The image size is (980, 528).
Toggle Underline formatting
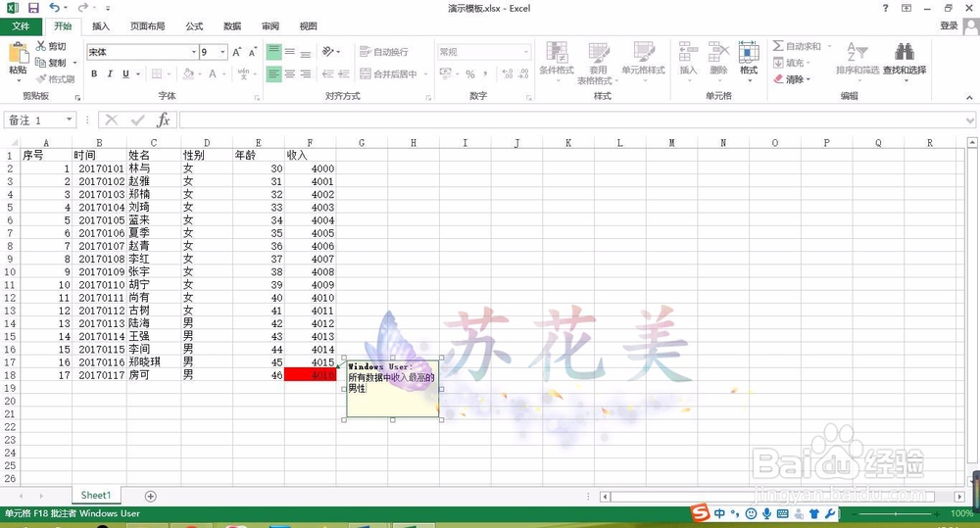pos(125,73)
